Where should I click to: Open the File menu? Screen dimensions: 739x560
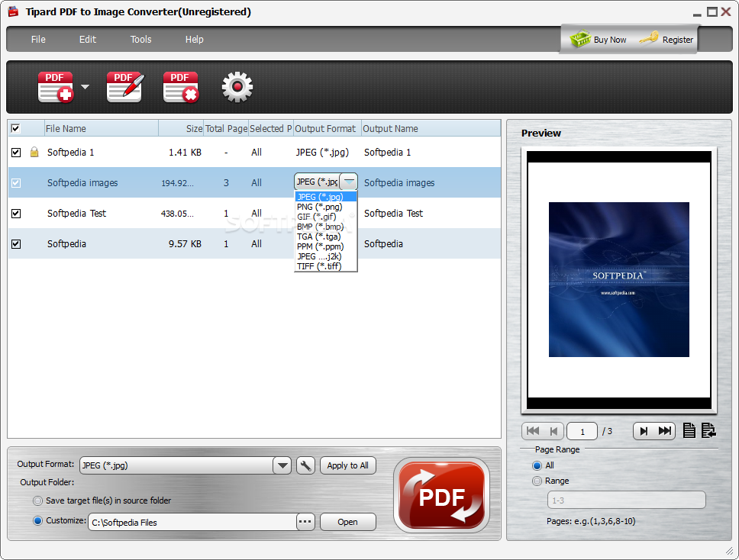pyautogui.click(x=38, y=40)
